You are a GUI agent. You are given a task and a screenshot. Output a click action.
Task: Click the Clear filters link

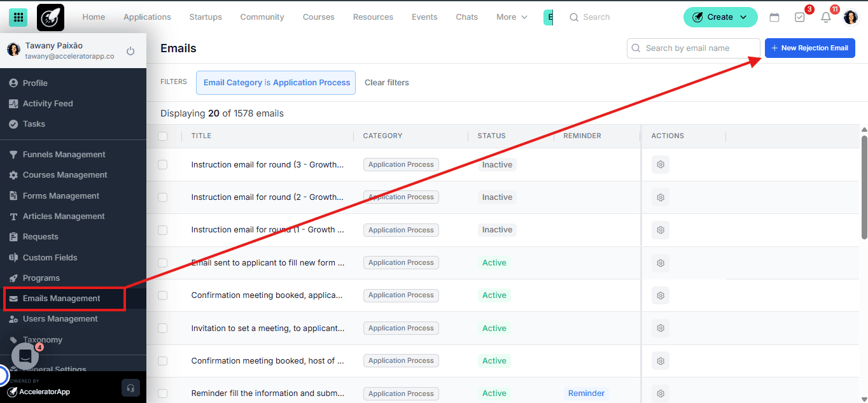[386, 83]
